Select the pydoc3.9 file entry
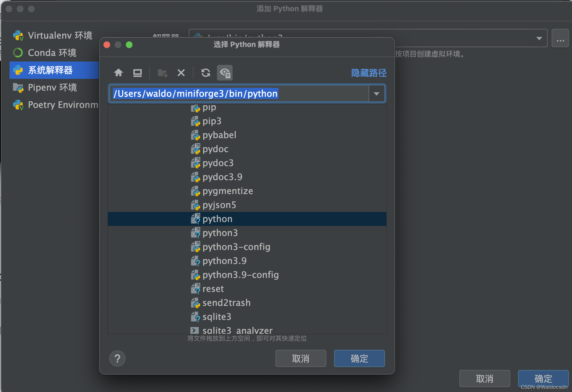Image resolution: width=572 pixels, height=392 pixels. pos(222,177)
